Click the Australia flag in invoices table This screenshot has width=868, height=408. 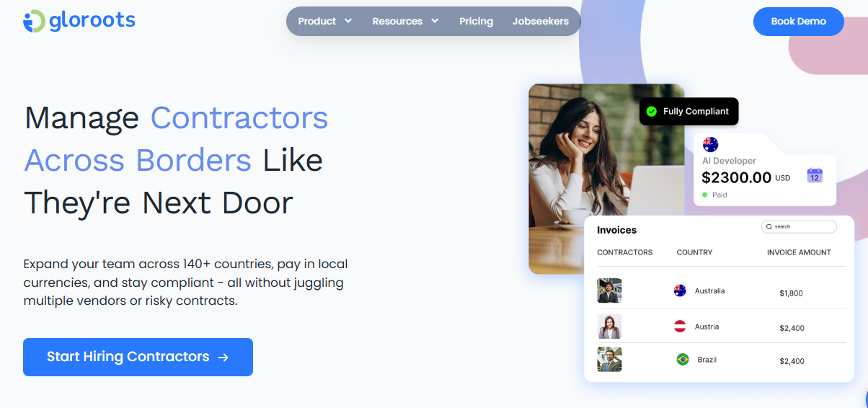(x=680, y=291)
